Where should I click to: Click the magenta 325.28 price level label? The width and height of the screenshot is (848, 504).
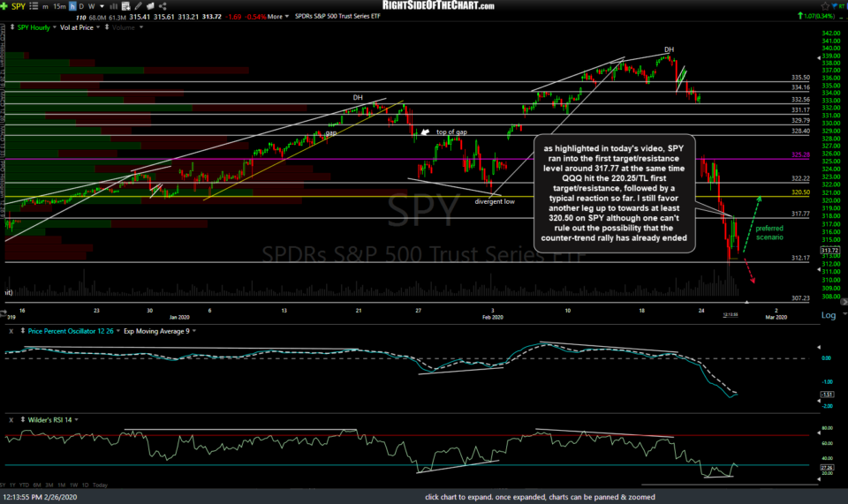(800, 154)
